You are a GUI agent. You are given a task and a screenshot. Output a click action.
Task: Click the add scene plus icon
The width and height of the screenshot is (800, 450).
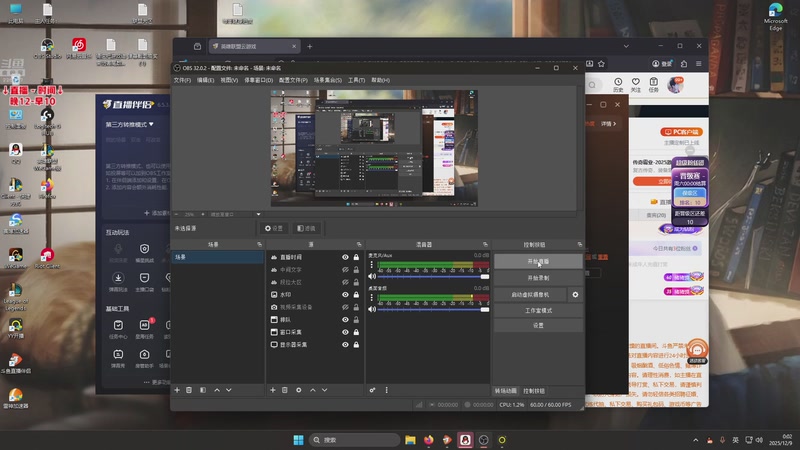coord(177,390)
